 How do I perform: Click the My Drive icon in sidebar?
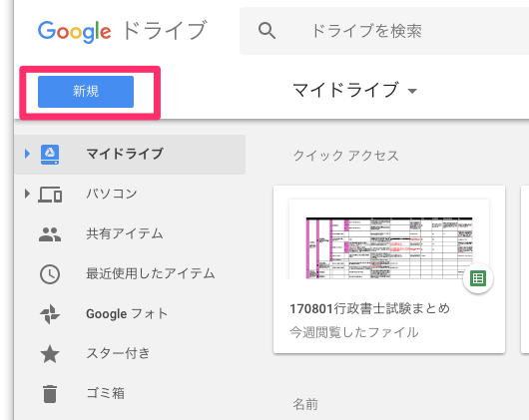(50, 155)
